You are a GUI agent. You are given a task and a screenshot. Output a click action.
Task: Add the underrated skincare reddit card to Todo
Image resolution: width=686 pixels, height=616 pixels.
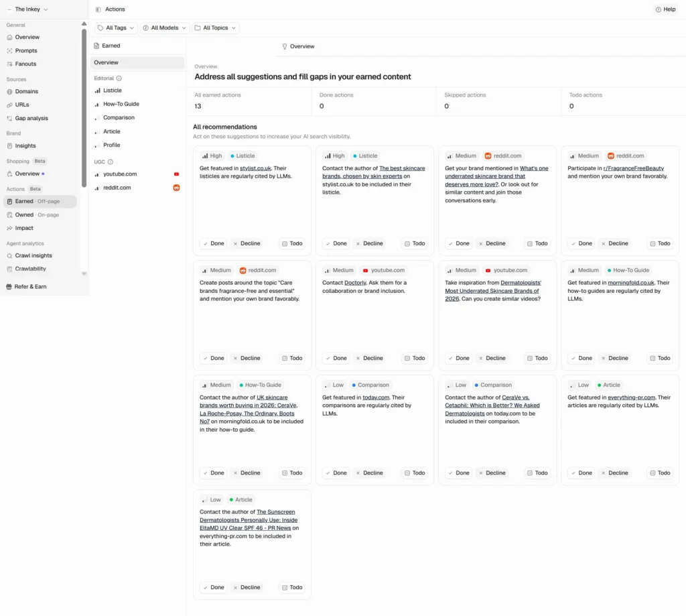537,243
